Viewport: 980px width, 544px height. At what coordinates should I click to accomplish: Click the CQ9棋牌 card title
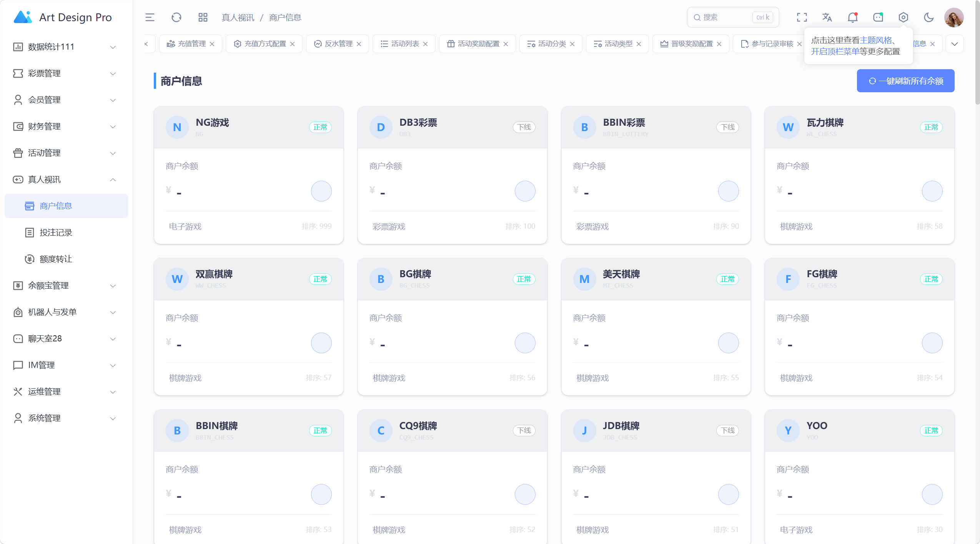418,426
